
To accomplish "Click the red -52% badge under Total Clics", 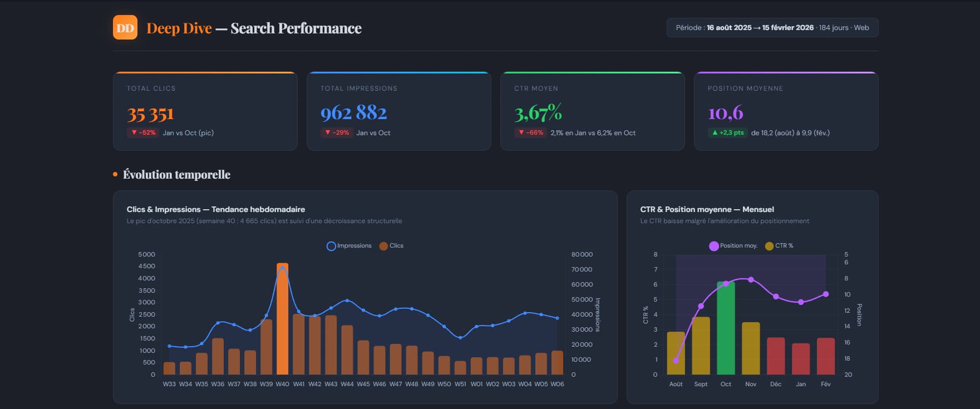I will pos(144,133).
